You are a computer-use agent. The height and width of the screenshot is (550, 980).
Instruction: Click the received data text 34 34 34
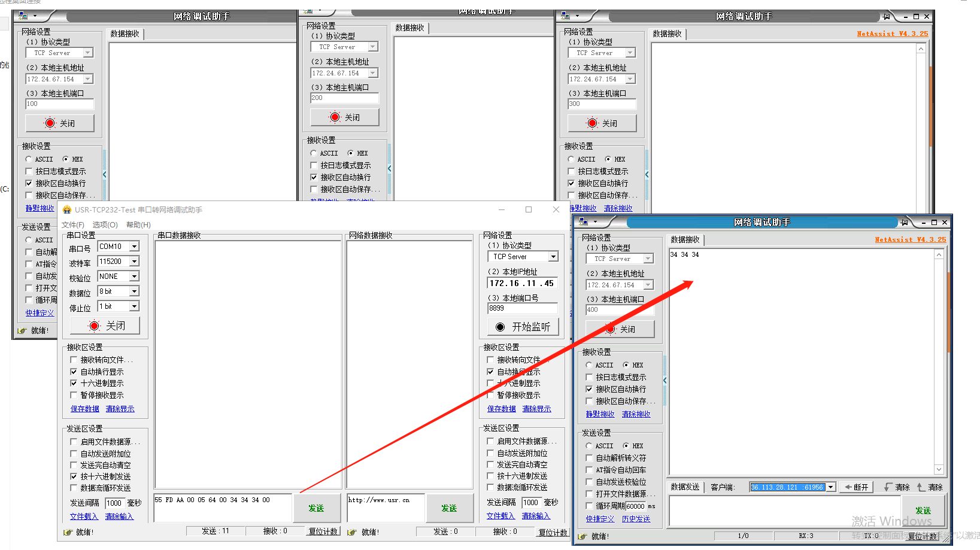[x=684, y=254]
